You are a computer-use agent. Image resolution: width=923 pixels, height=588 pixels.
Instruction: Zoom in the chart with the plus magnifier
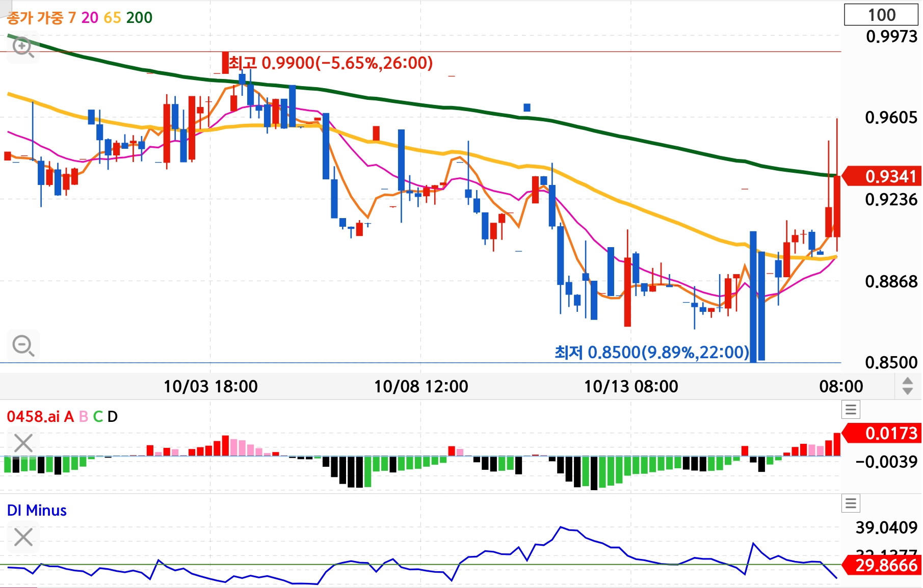(23, 47)
